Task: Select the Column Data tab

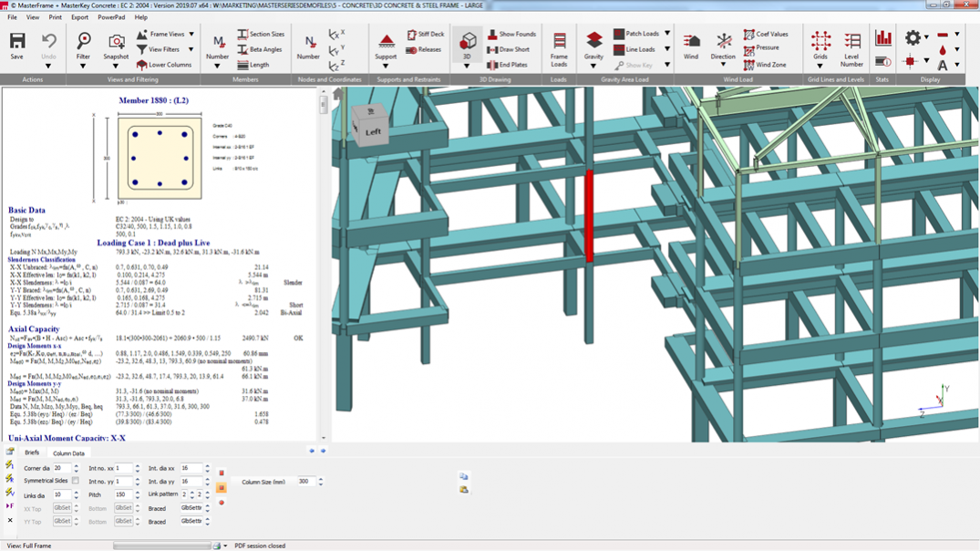Action: click(68, 452)
